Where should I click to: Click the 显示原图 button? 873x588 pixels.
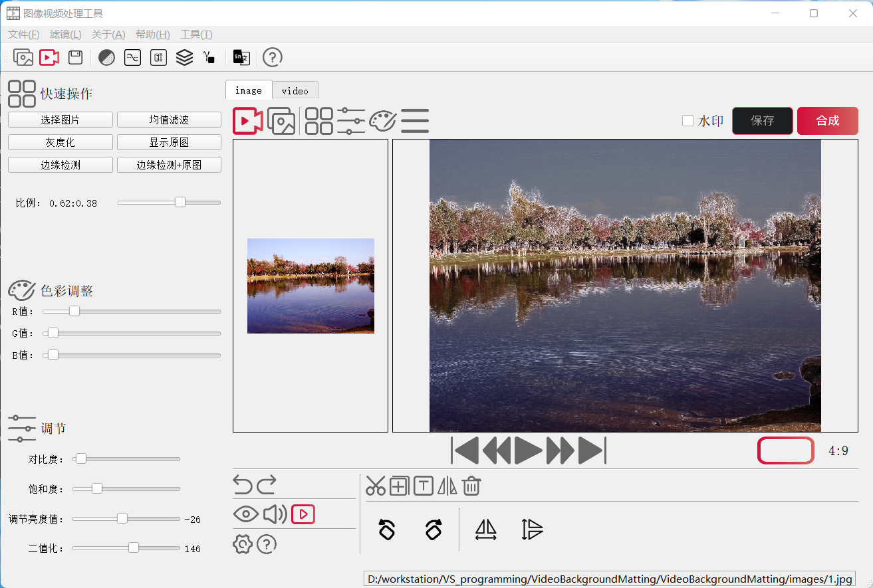[169, 142]
